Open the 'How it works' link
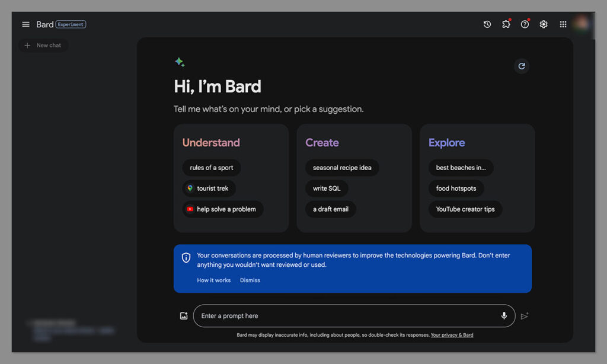Screen dimensions: 607x364 point(213,280)
